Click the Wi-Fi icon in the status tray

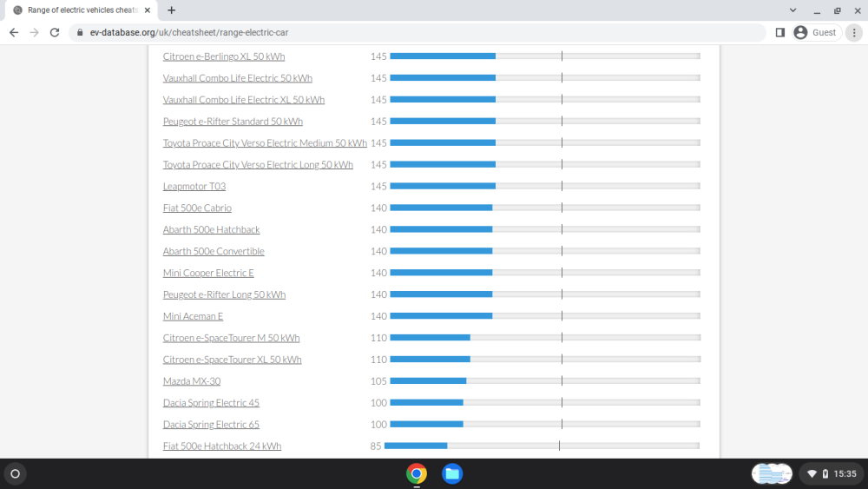click(812, 474)
